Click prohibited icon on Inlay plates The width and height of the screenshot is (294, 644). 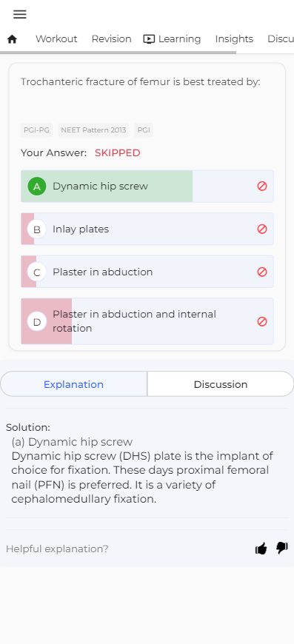tap(262, 229)
